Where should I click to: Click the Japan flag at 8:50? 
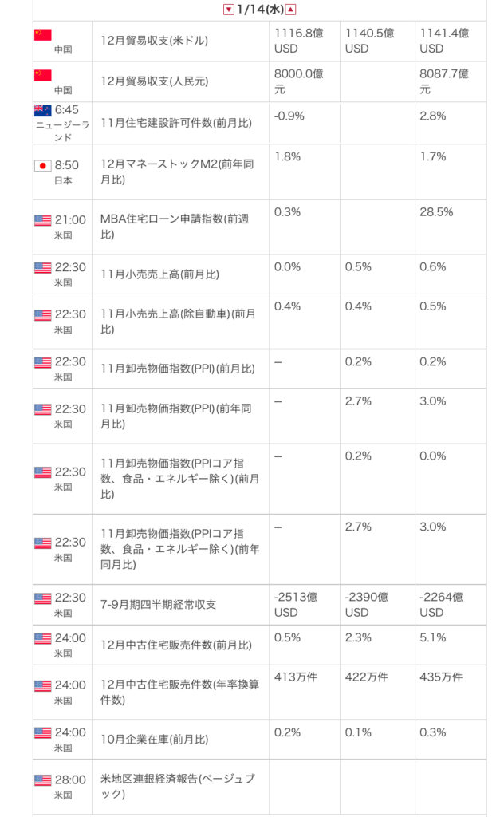click(x=43, y=166)
